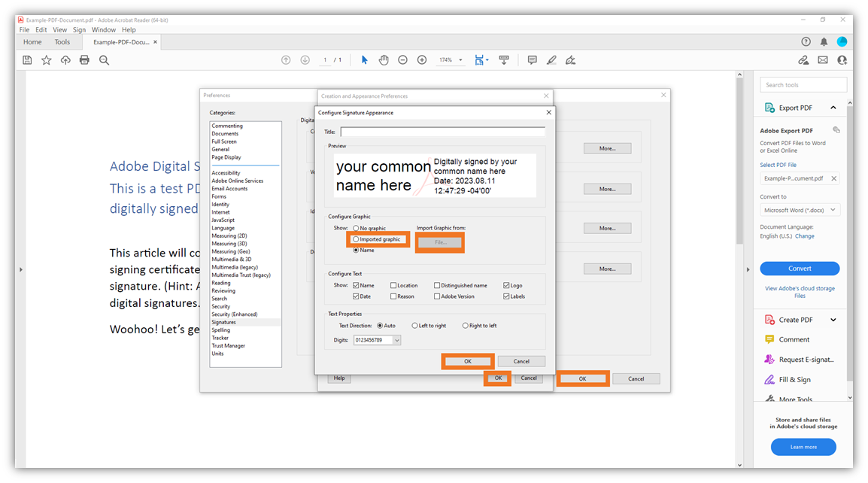This screenshot has height=483, width=868.
Task: Open the fit page options icon
Action: coord(481,60)
